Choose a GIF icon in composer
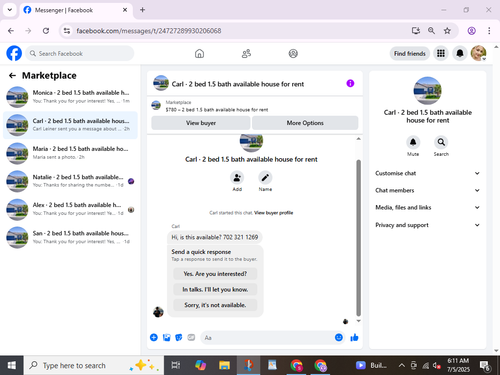 pos(191,337)
